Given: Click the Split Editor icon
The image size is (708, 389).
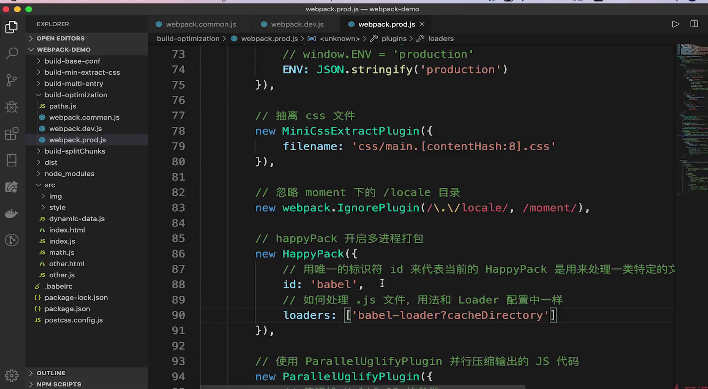Looking at the screenshot, I should click(x=694, y=24).
